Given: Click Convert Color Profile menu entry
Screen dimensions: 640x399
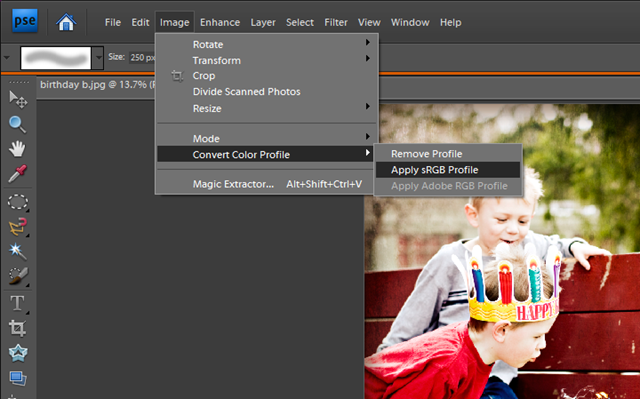Looking at the screenshot, I should (266, 154).
